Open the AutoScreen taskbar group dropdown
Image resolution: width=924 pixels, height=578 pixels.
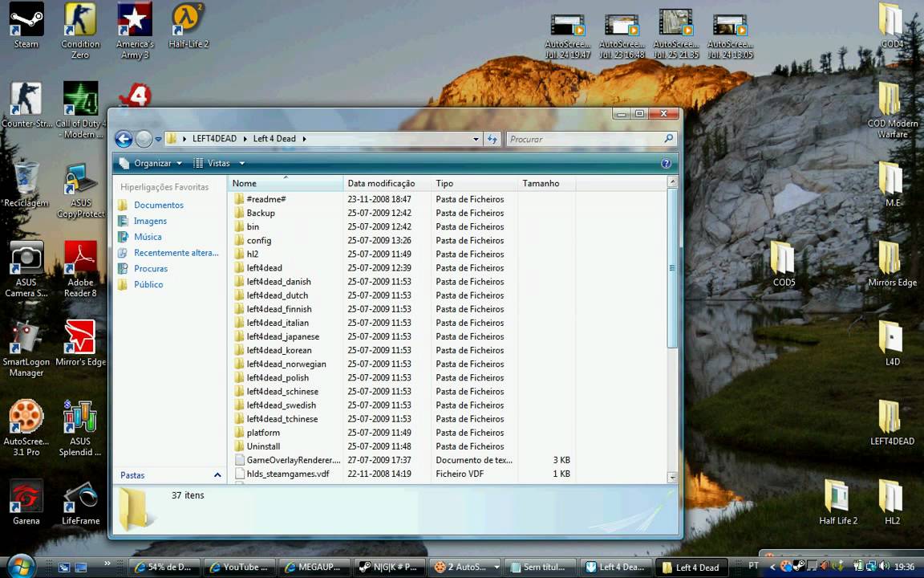click(x=496, y=568)
